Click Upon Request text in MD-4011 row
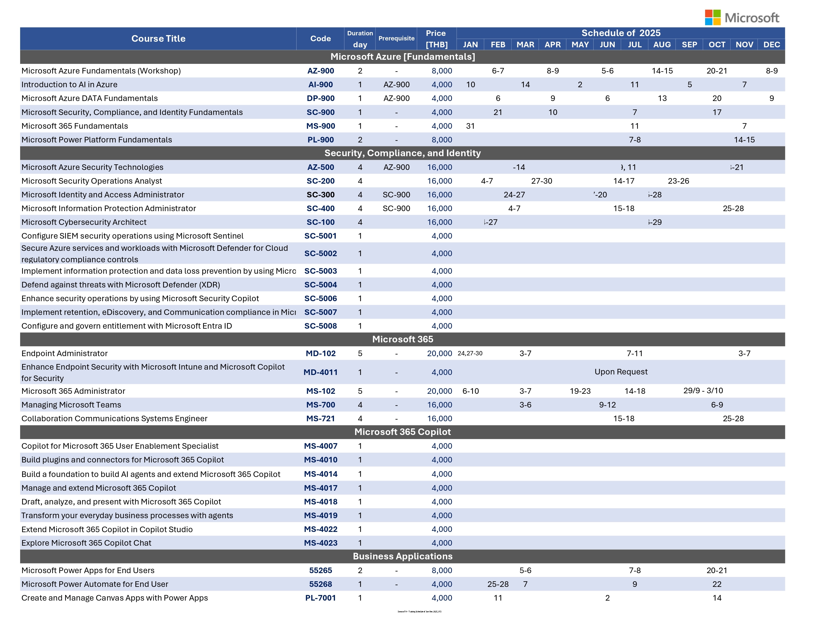 (621, 372)
